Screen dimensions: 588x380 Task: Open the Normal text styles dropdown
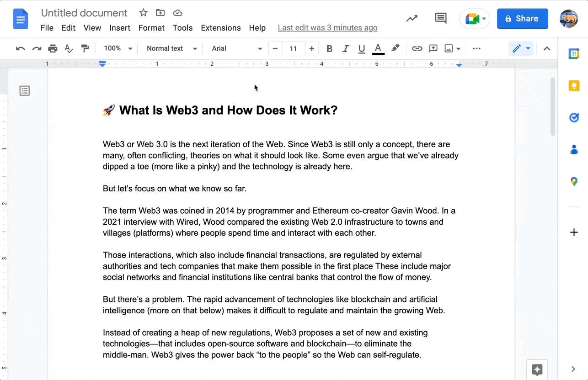[x=171, y=48]
